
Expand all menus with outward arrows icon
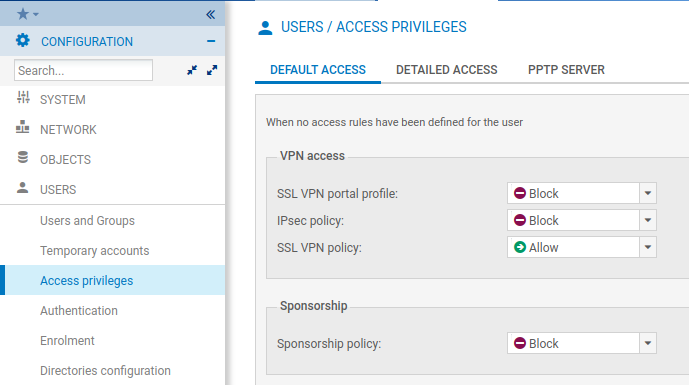click(x=212, y=70)
